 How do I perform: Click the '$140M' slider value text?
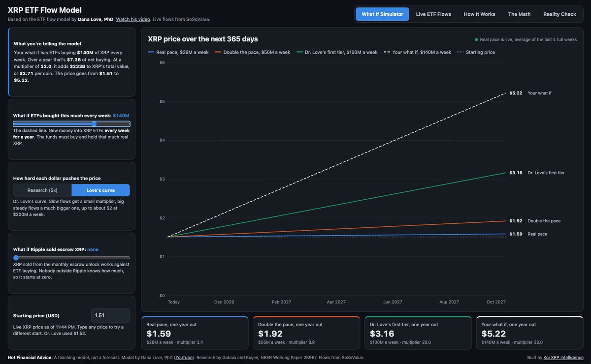pyautogui.click(x=121, y=116)
